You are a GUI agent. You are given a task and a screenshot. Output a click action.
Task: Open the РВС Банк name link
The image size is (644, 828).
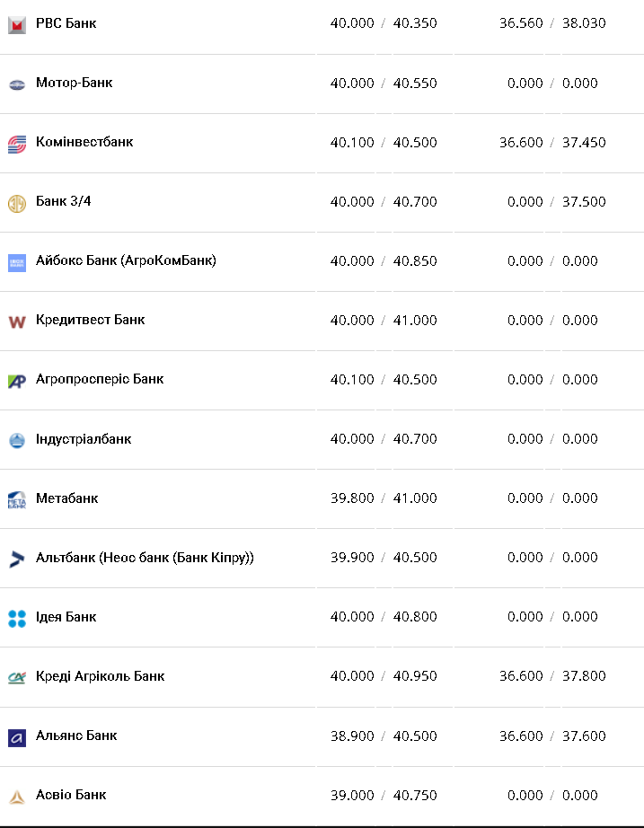pos(66,23)
